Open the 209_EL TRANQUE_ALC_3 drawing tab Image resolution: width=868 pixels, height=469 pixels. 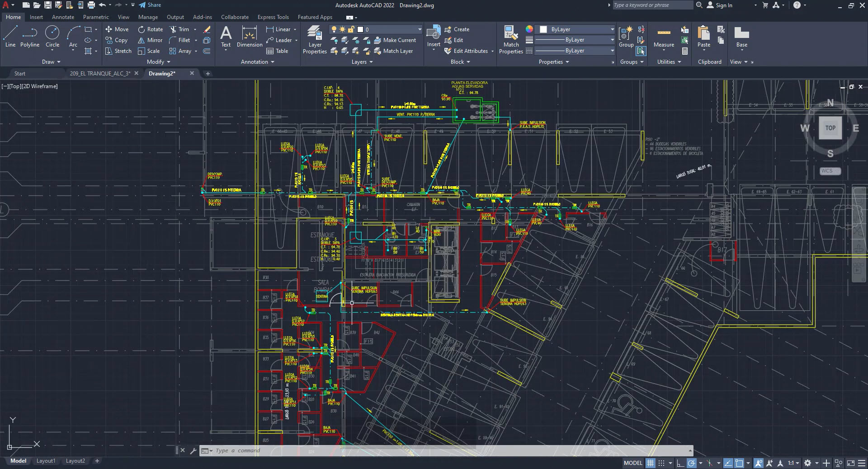coord(100,73)
